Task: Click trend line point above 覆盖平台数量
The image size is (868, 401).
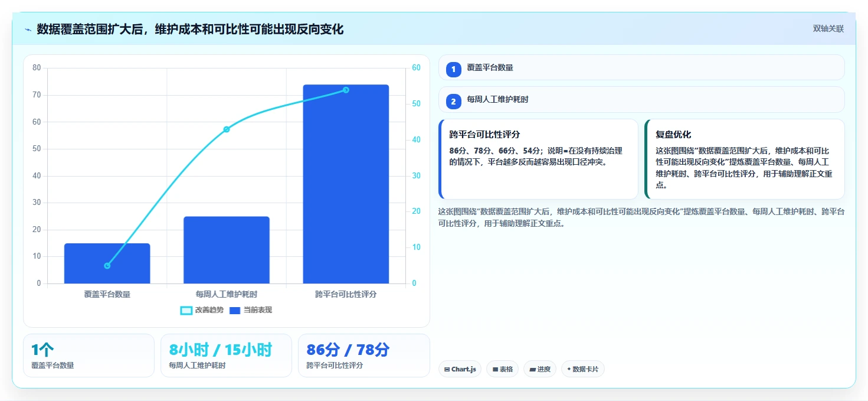Action: pos(107,266)
